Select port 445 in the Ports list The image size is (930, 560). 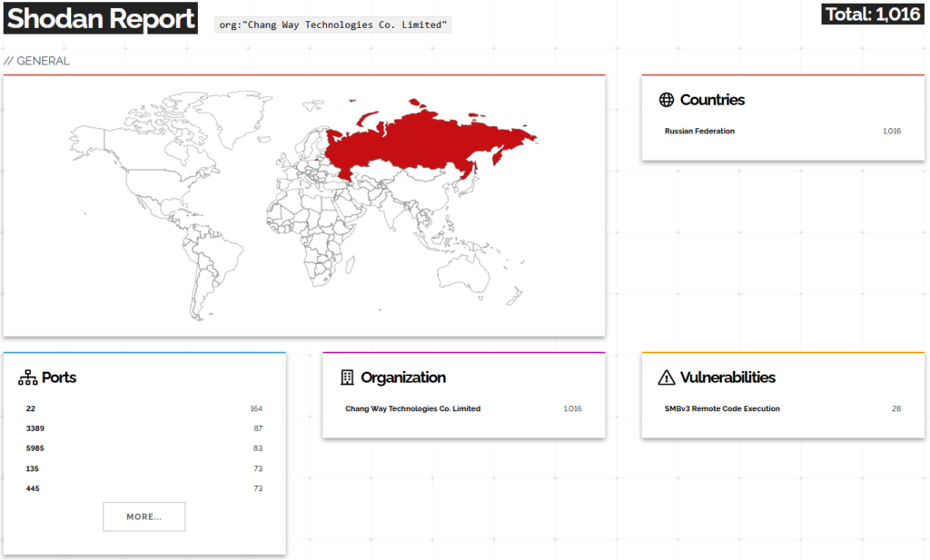[x=33, y=489]
